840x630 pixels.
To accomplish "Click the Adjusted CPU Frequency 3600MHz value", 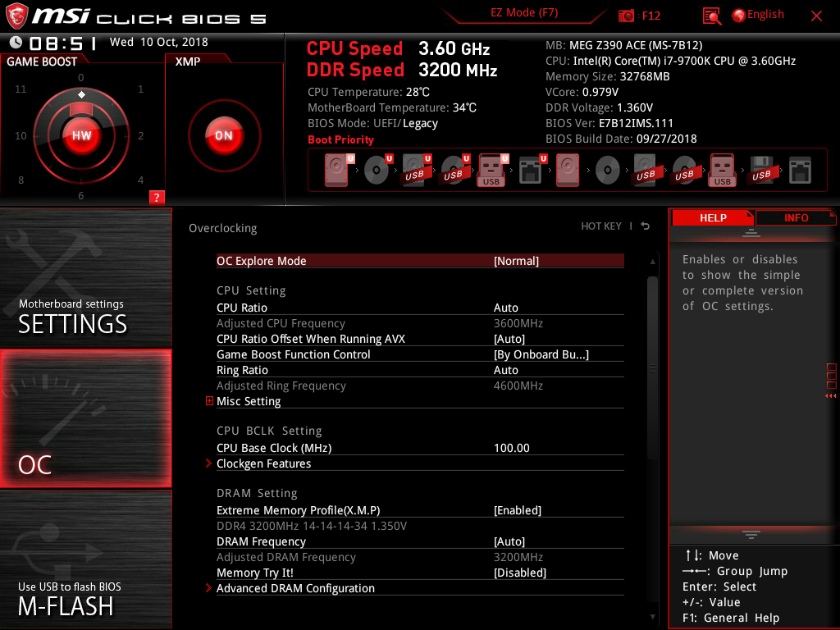I will click(518, 323).
